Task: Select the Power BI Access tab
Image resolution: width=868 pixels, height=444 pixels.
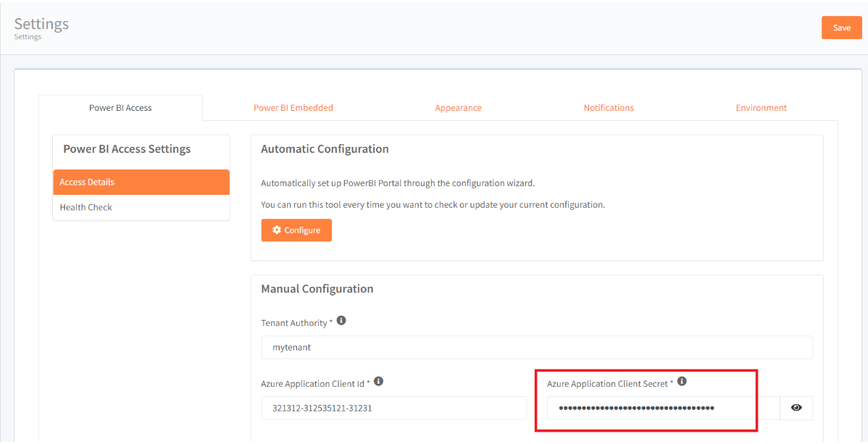Action: 120,108
